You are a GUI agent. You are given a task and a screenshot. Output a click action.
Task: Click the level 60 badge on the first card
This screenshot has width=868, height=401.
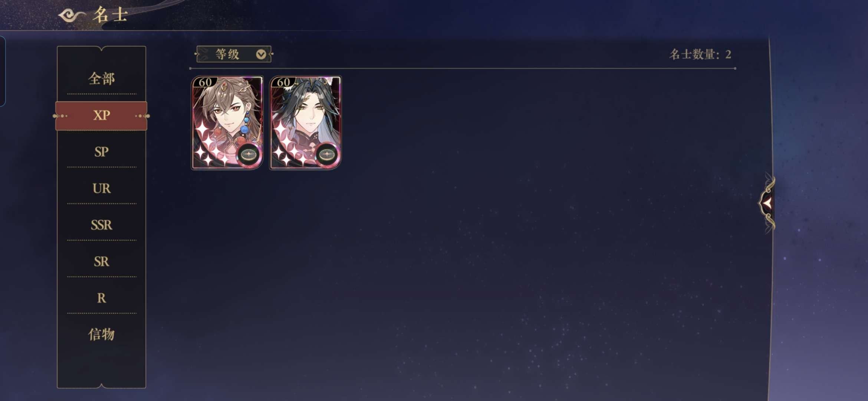(x=205, y=82)
